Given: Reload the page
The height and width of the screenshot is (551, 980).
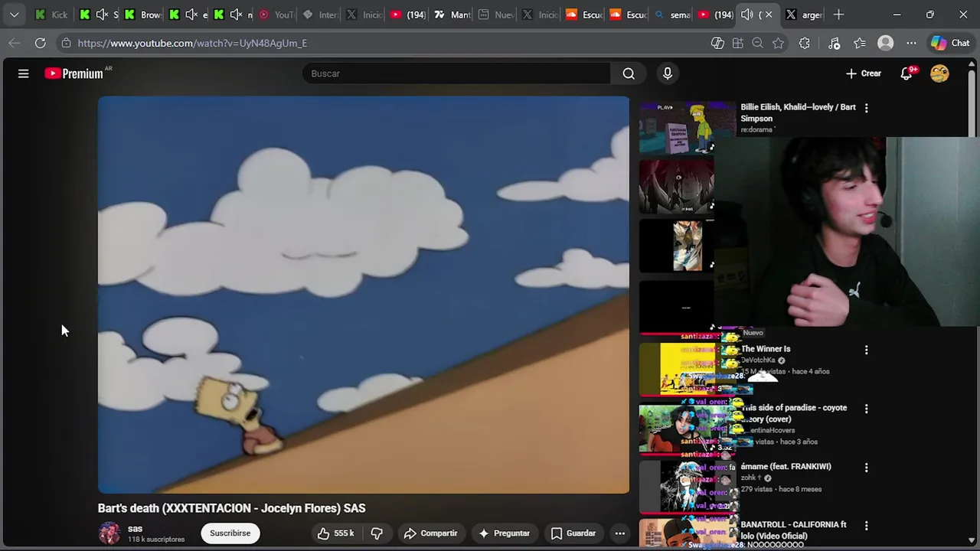Looking at the screenshot, I should (x=40, y=43).
